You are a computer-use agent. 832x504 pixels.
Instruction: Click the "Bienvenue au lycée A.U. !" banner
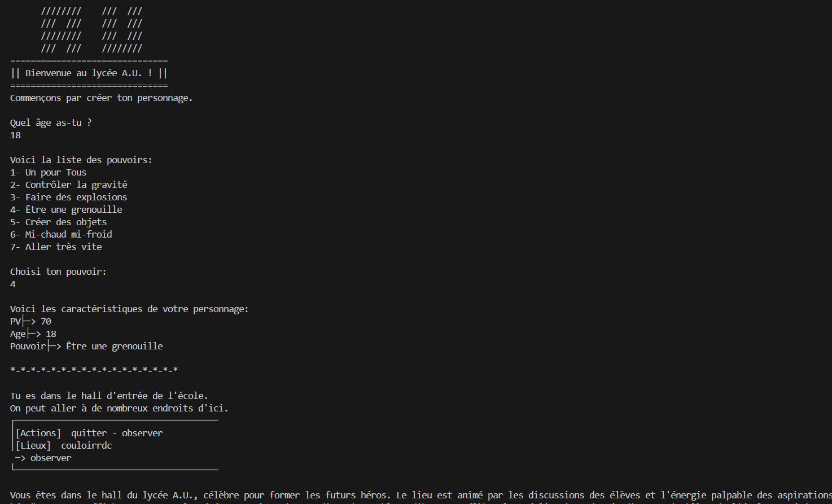89,73
